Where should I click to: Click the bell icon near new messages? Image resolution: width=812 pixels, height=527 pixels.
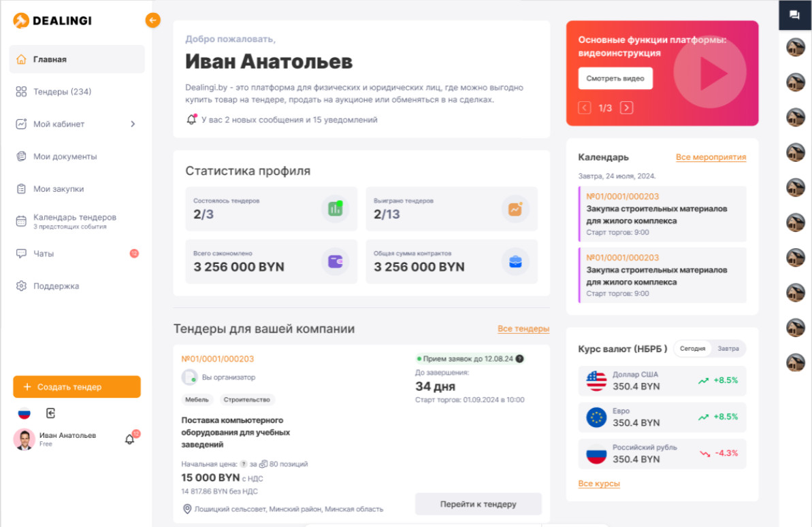pos(191,120)
